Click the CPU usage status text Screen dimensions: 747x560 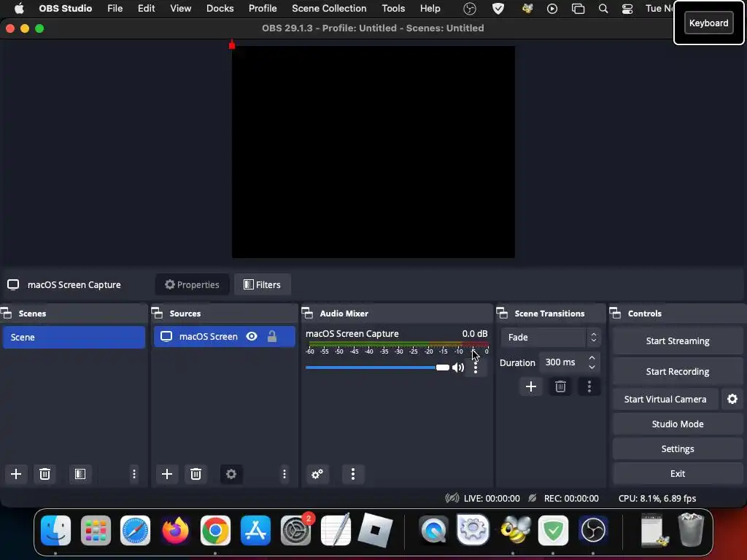pyautogui.click(x=657, y=498)
